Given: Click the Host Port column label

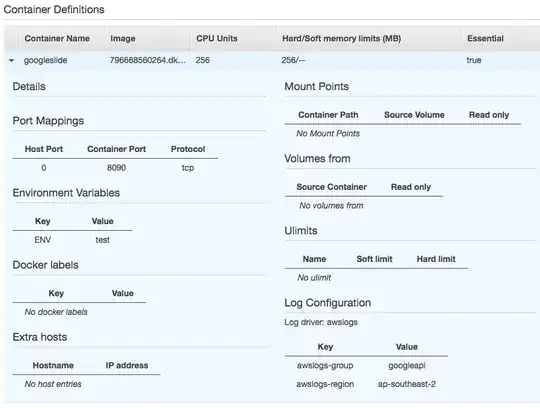Looking at the screenshot, I should coord(44,149).
